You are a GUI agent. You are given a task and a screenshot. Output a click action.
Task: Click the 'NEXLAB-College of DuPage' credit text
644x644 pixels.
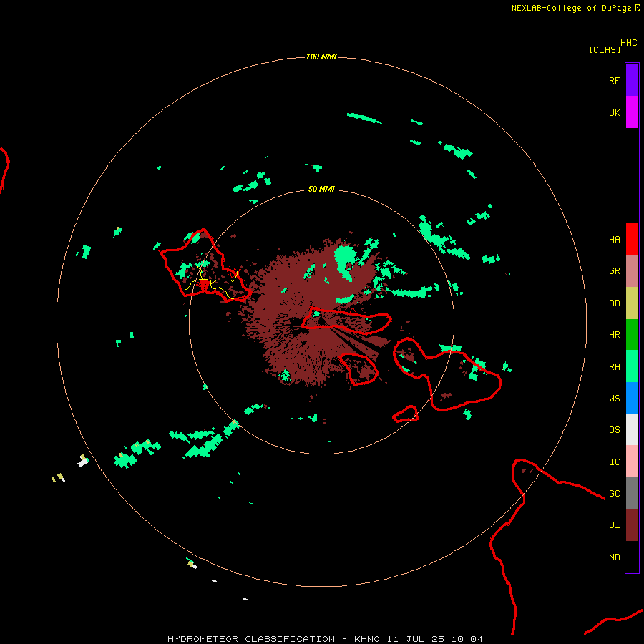571,8
